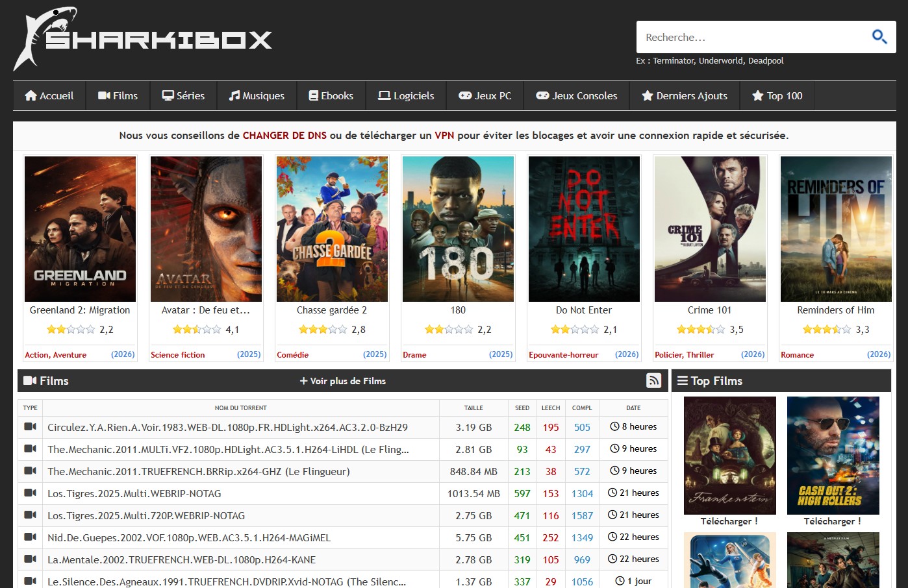Open Nid.De.Guepes.2002.VOF torrent link
The image size is (908, 588).
pos(189,538)
